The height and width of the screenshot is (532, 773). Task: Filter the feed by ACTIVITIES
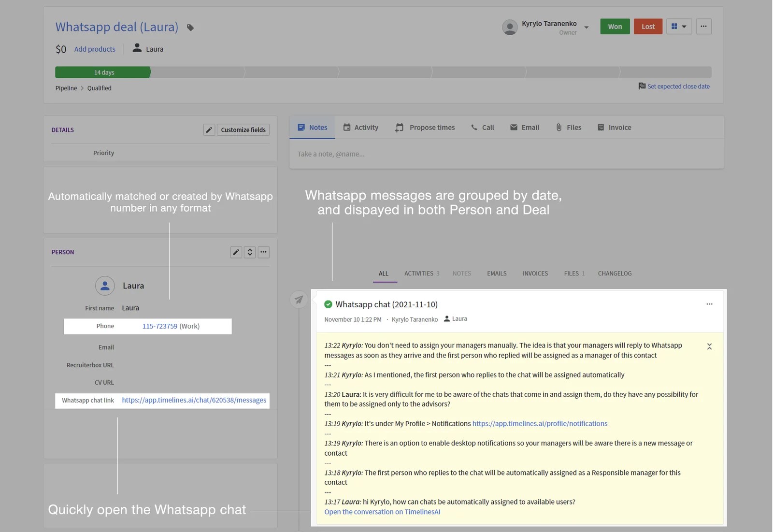(x=422, y=273)
